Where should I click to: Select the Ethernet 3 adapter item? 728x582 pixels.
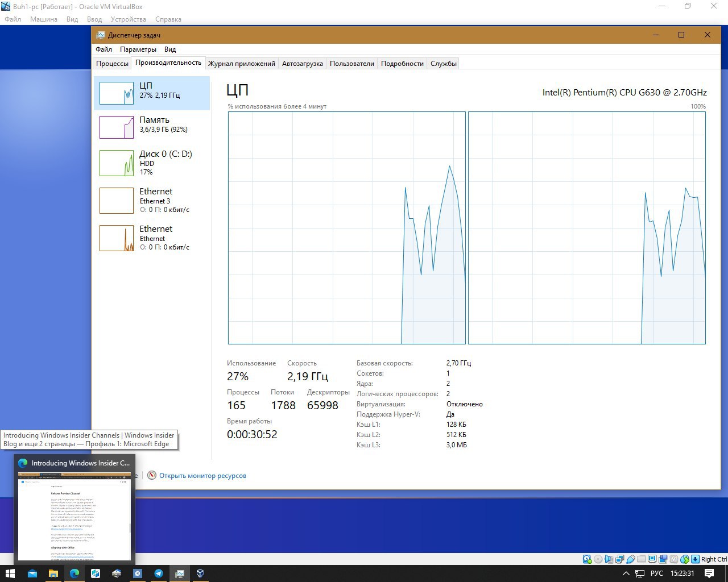click(x=152, y=200)
